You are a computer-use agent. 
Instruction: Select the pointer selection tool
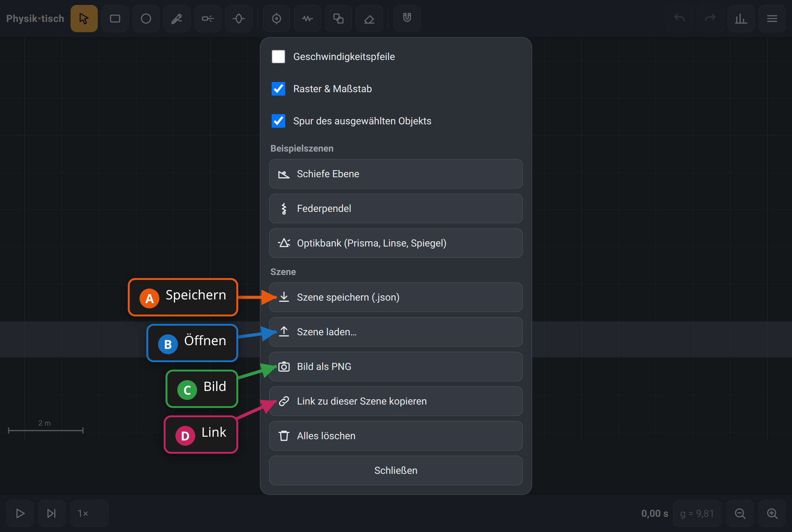pyautogui.click(x=84, y=19)
